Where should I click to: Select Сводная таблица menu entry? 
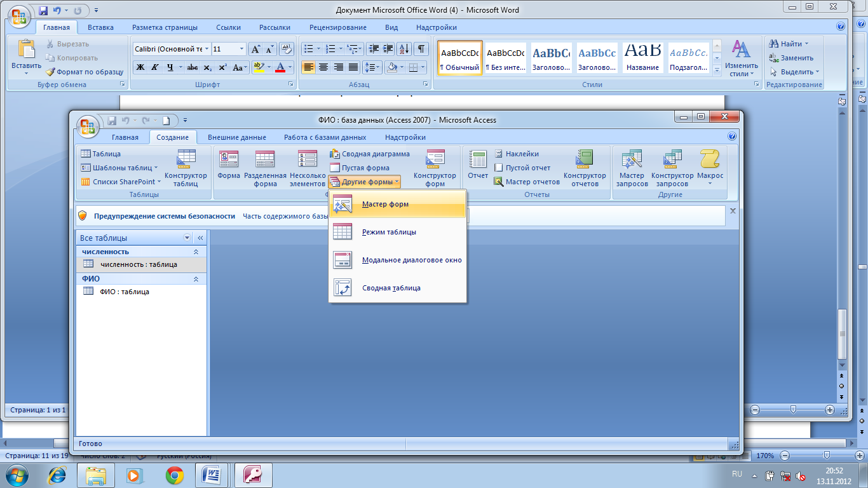coord(398,288)
